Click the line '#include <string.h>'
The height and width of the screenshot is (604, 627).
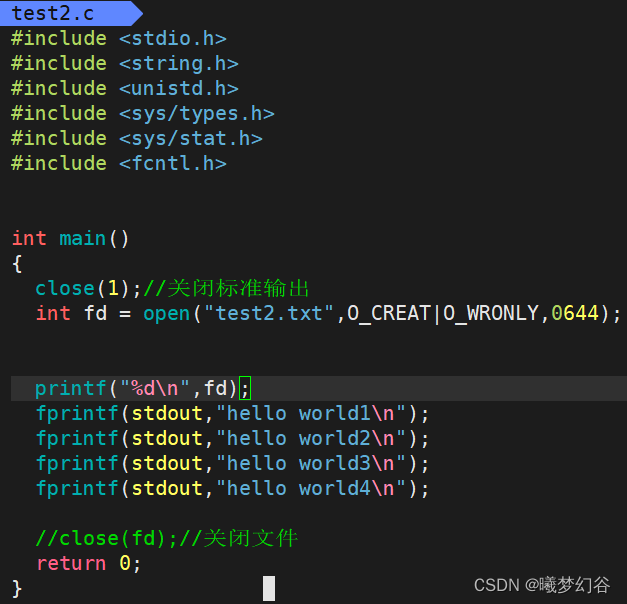click(x=125, y=64)
